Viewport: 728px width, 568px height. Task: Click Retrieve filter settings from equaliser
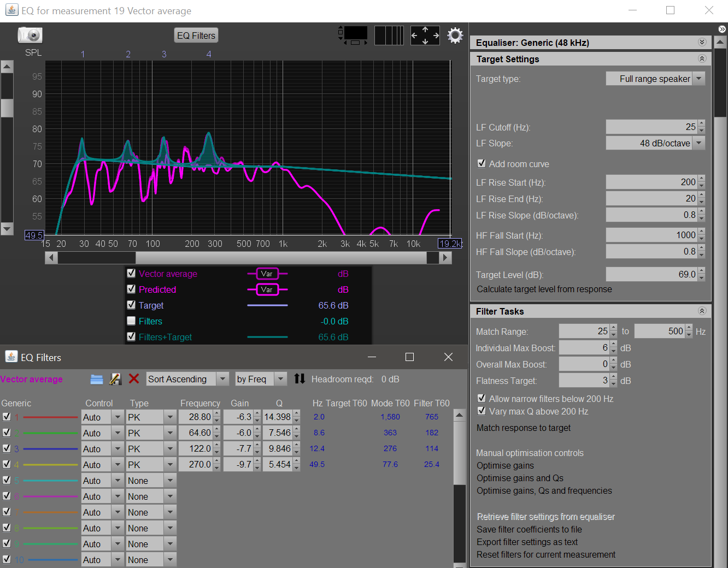[546, 517]
